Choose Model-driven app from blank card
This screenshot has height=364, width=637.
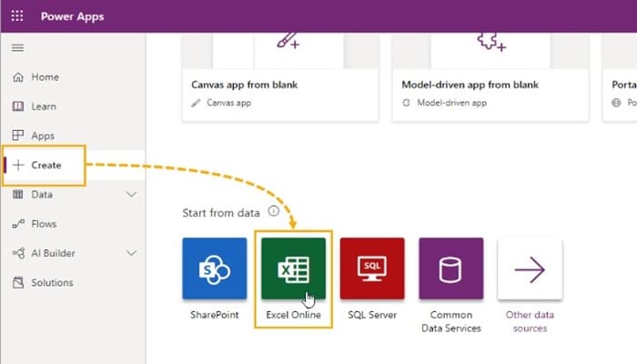pyautogui.click(x=490, y=77)
